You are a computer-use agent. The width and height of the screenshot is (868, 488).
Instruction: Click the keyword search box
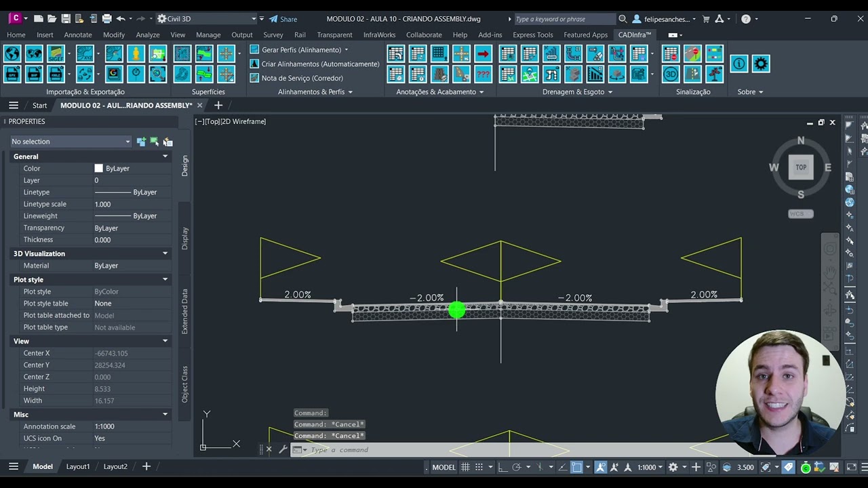[565, 19]
